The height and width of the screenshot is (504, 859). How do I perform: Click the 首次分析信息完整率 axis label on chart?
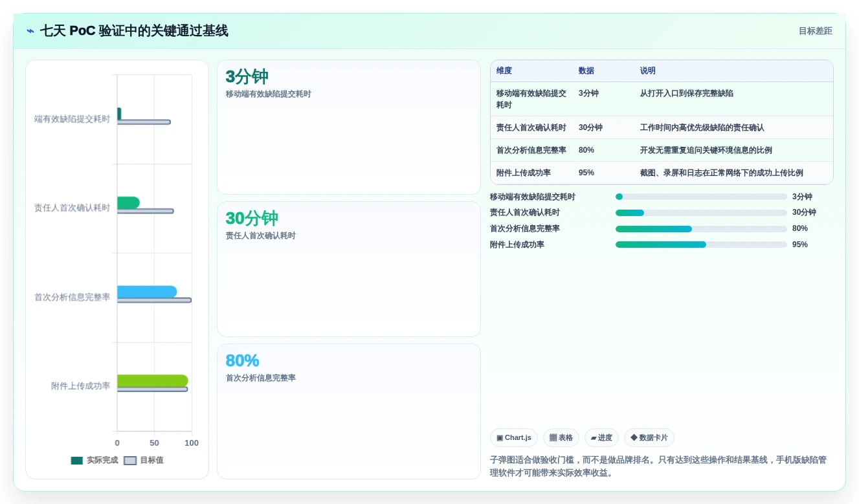[73, 298]
